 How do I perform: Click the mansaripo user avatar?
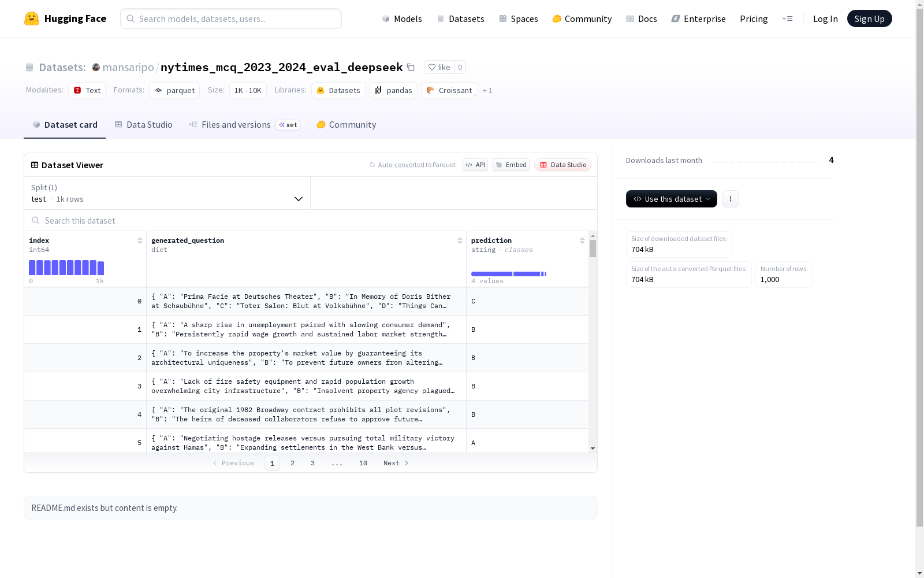click(x=96, y=67)
